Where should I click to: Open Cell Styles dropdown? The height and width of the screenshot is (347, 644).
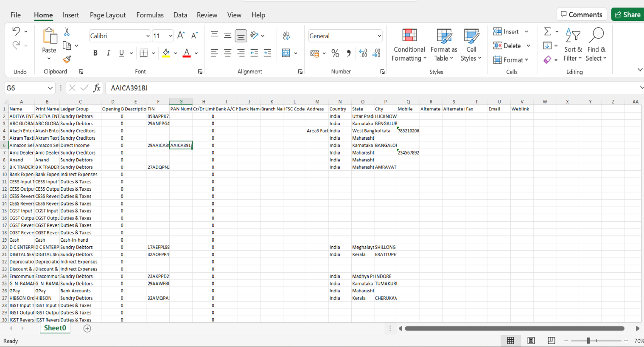point(471,45)
